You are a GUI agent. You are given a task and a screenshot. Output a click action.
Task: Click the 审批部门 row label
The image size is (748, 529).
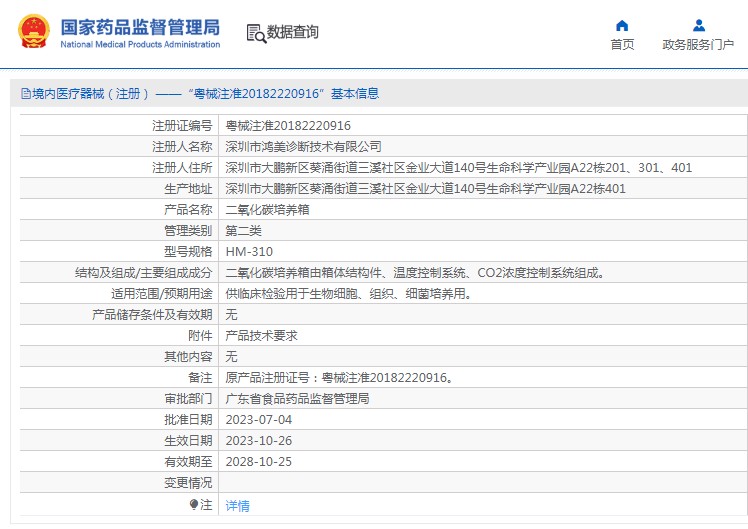[x=188, y=398]
